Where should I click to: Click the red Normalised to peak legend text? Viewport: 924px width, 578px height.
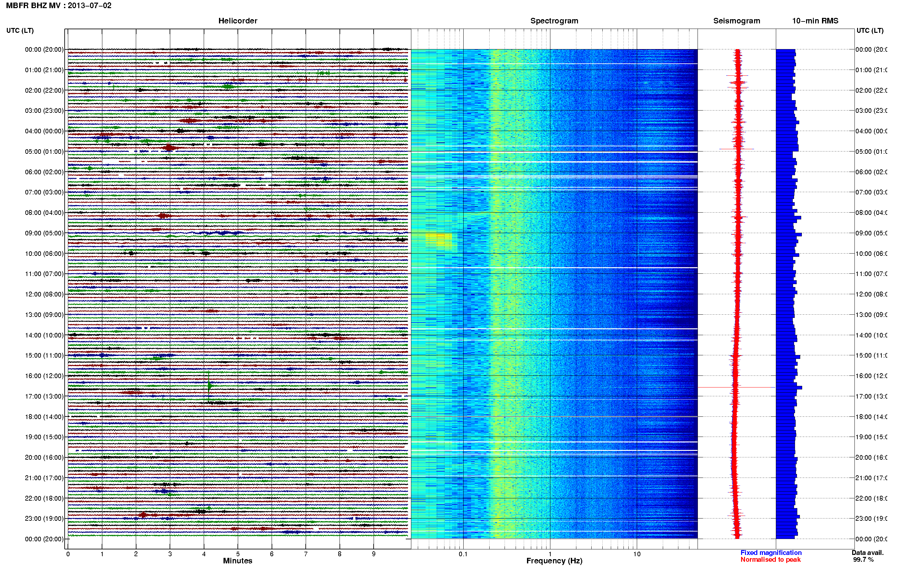(x=770, y=560)
